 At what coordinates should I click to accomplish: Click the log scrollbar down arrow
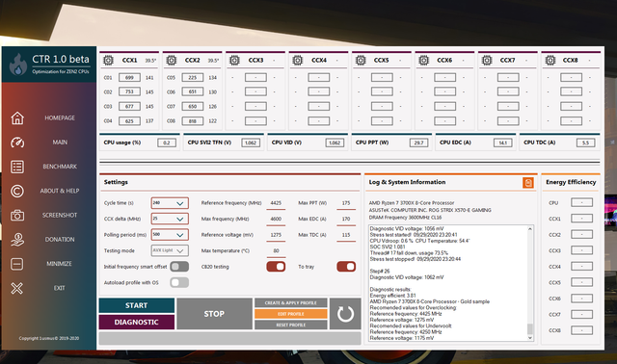click(x=530, y=338)
